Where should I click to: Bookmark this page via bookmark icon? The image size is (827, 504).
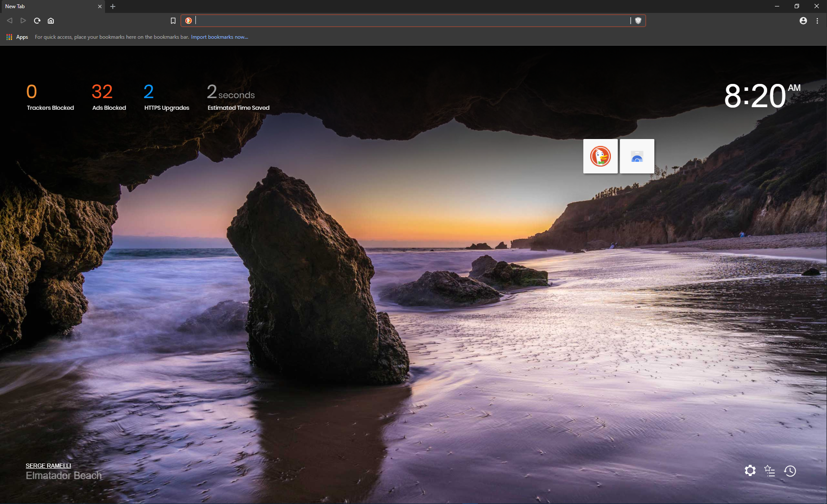pos(173,21)
